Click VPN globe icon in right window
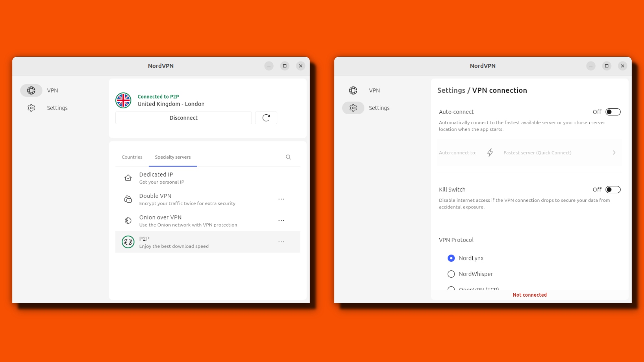Viewport: 644px width, 362px height. click(353, 90)
